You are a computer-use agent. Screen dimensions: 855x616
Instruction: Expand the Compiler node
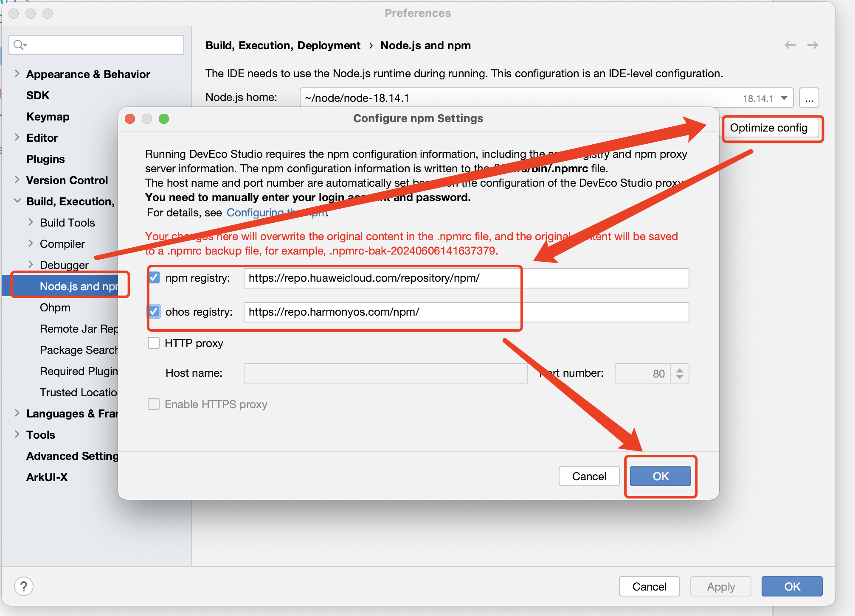[x=31, y=244]
